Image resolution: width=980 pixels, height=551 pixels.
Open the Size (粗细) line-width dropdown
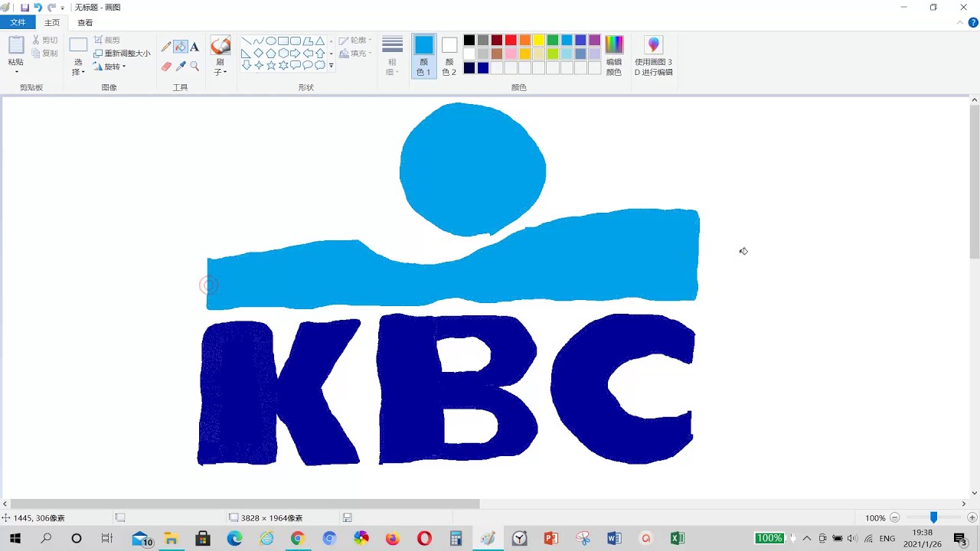pos(392,56)
